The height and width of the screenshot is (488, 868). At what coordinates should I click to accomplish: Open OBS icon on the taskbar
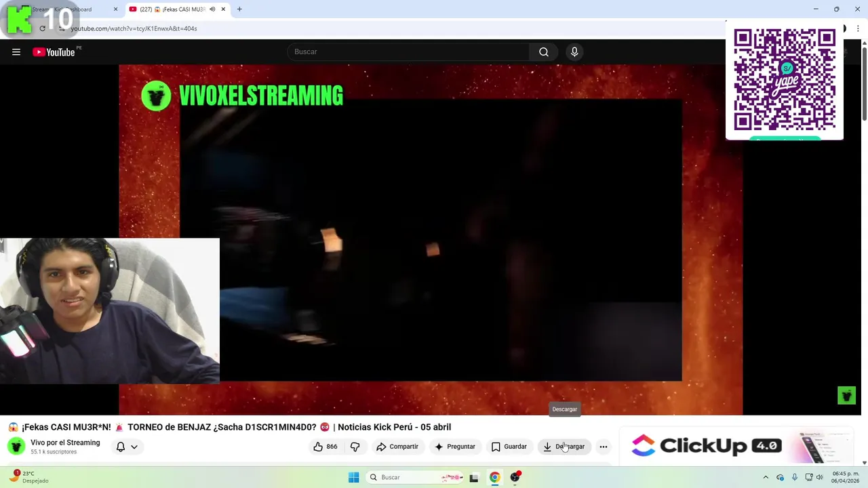coord(515,477)
